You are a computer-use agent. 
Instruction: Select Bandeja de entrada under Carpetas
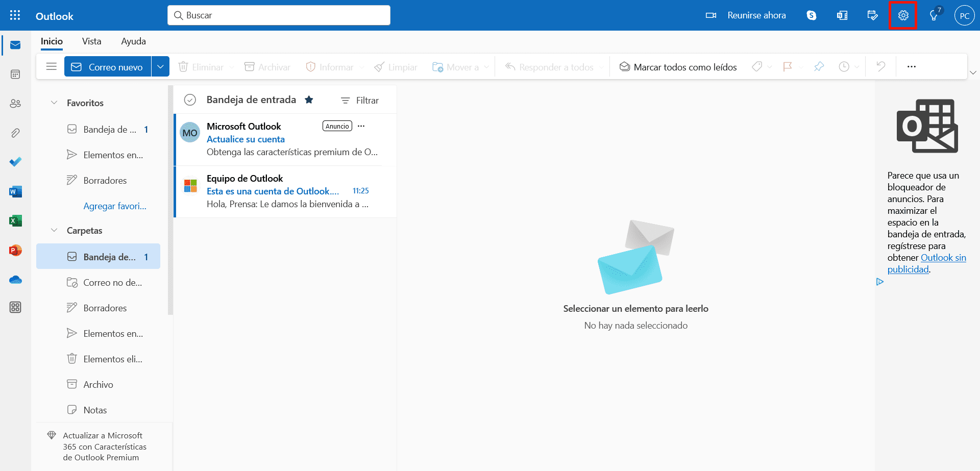98,256
